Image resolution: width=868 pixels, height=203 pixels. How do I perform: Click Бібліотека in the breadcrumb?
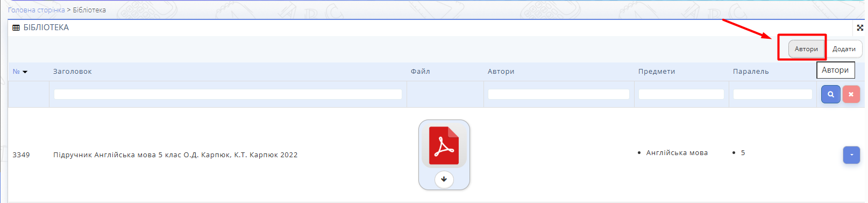point(89,10)
